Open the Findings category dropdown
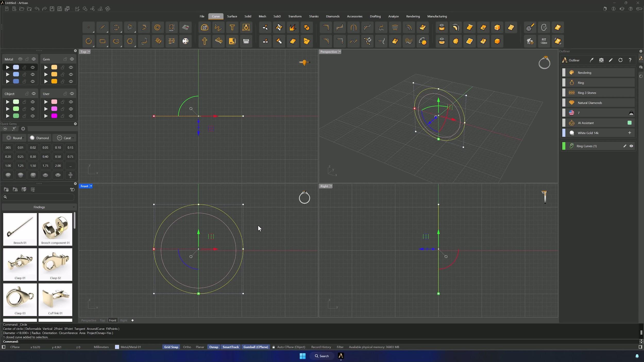Viewport: 644px width, 362px height. coord(39,207)
